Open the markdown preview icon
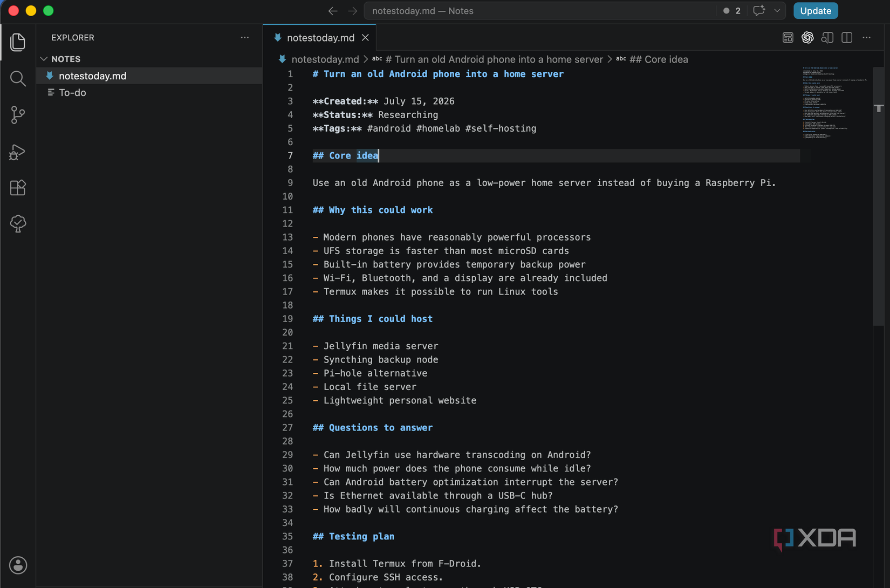 coord(788,37)
